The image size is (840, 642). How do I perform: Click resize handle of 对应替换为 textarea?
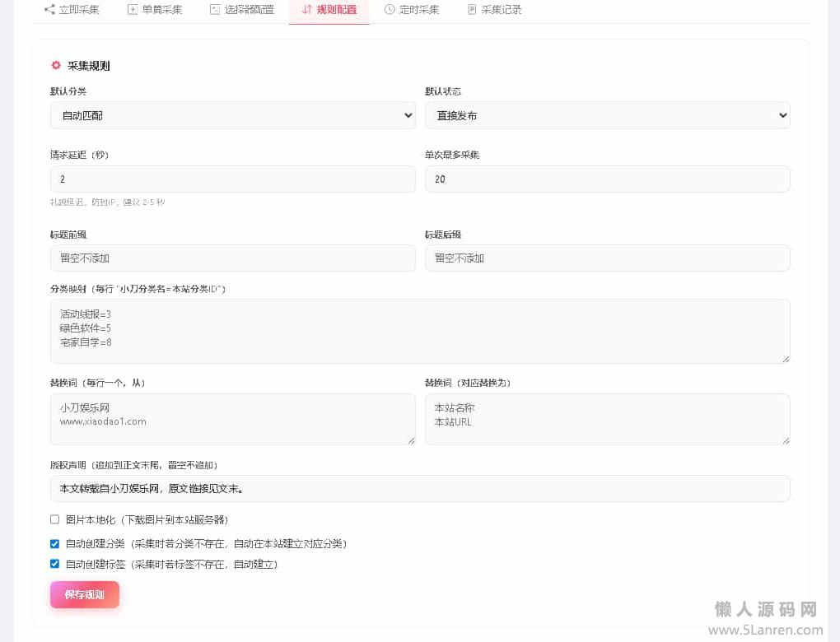pyautogui.click(x=786, y=440)
